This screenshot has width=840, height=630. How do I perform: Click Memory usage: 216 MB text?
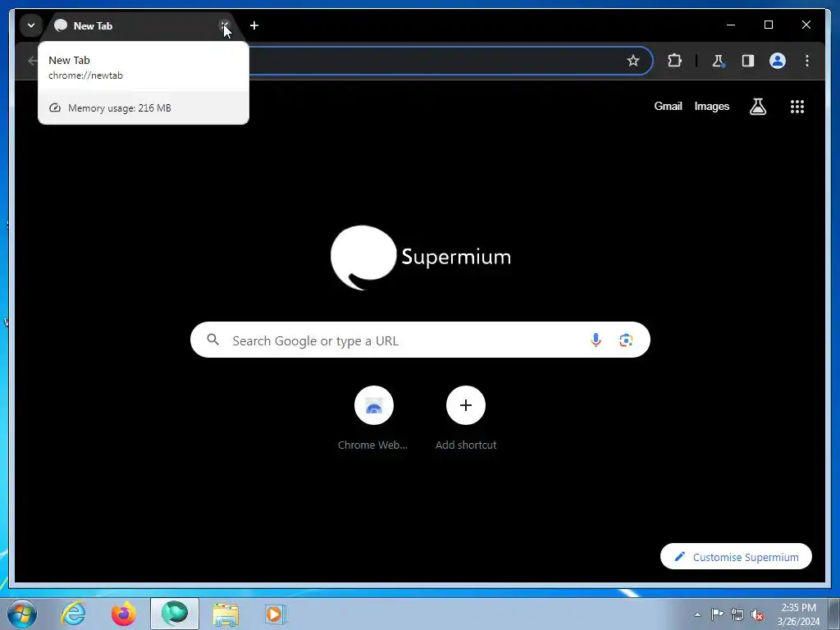pos(120,107)
